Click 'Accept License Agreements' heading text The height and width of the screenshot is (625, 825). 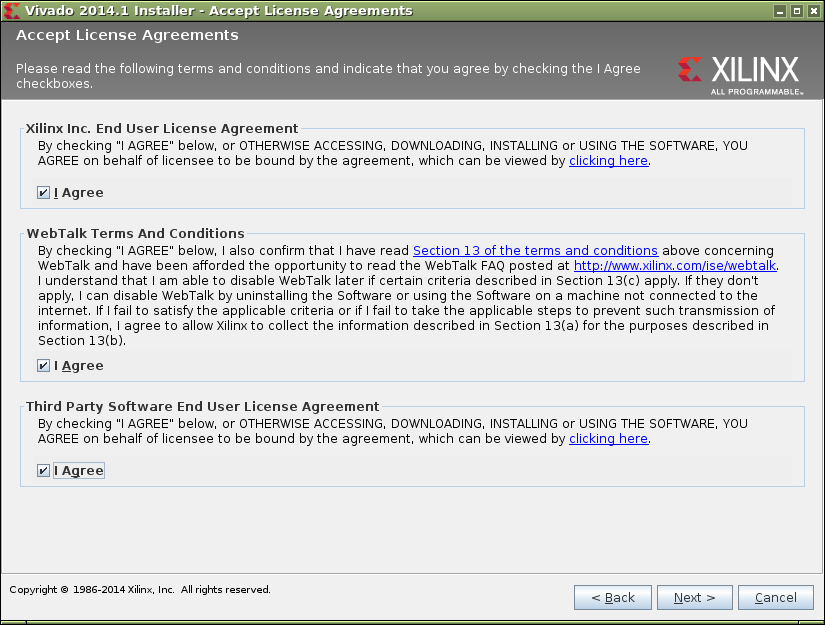127,35
